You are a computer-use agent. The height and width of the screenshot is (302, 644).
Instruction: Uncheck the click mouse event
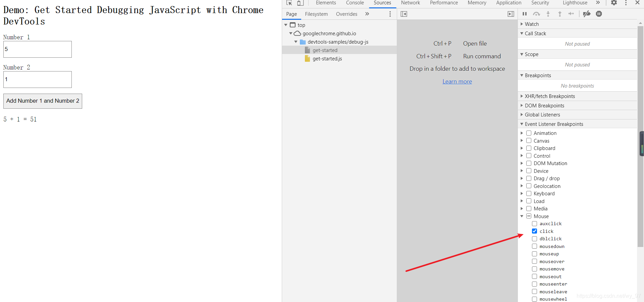click(535, 231)
